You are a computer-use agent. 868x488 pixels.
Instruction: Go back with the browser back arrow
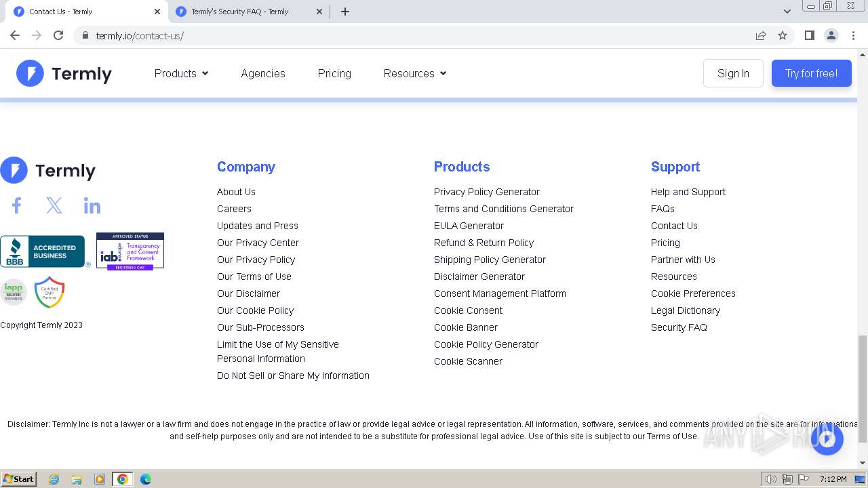(15, 35)
